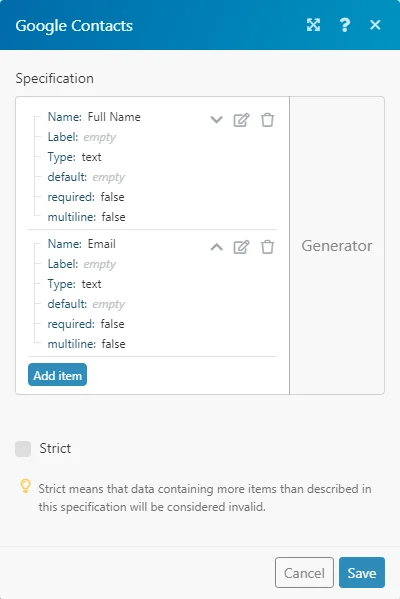The width and height of the screenshot is (400, 599).
Task: Cancel the dialog
Action: 304,572
